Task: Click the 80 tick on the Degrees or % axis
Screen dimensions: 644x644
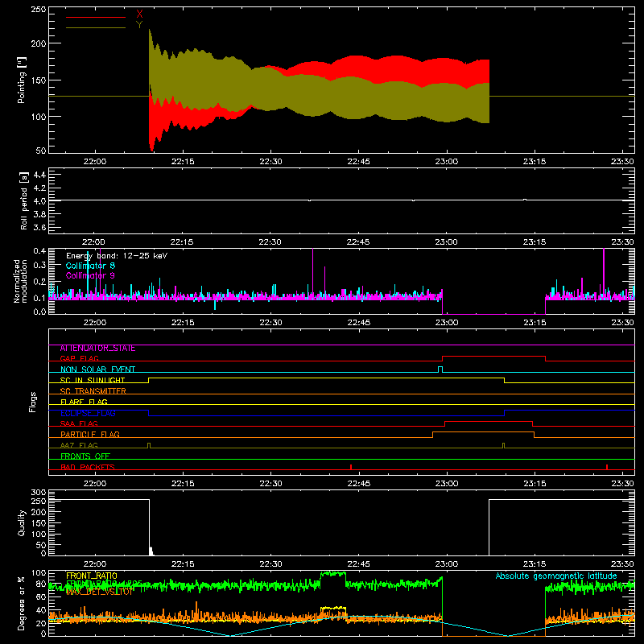Action: pyautogui.click(x=41, y=584)
